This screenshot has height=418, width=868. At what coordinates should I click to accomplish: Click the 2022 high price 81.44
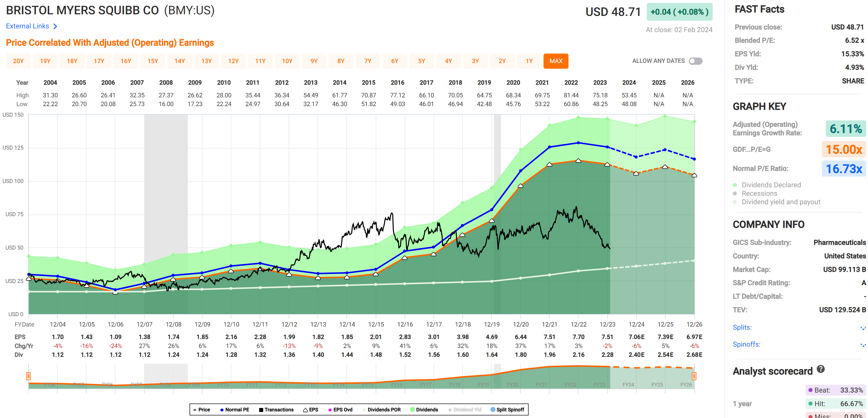pyautogui.click(x=571, y=95)
